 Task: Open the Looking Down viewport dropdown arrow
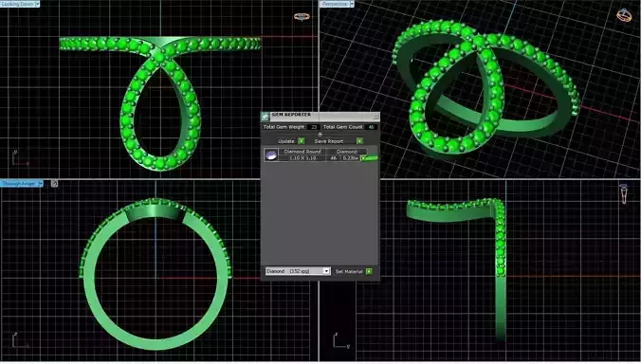pyautogui.click(x=38, y=4)
